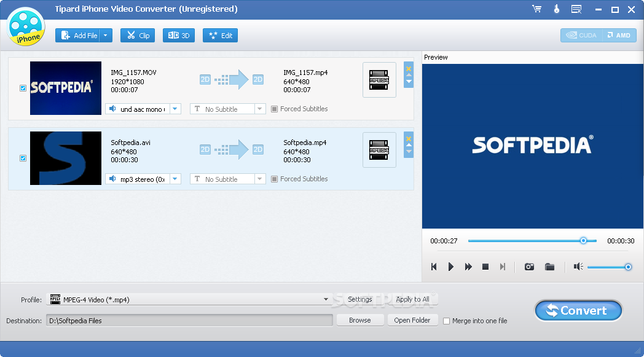Click 2D to 2D arrow for Softpedia.avi
The width and height of the screenshot is (644, 357).
(232, 149)
